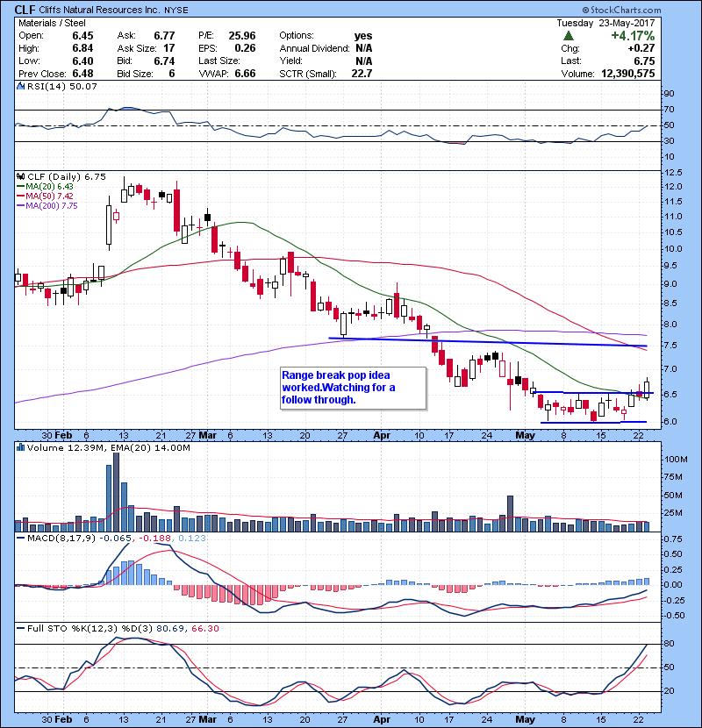Click the RSI(14) 50.07 indicator label
The image size is (702, 728).
(x=61, y=86)
